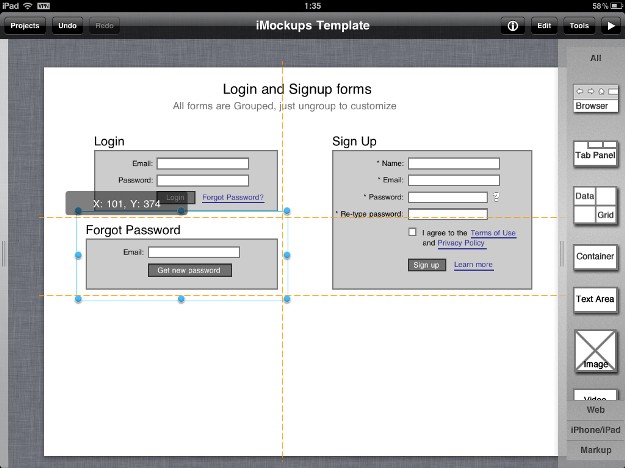Click the Sign Up Name input field
Screen dimensions: 625x468
pyautogui.click(x=454, y=163)
